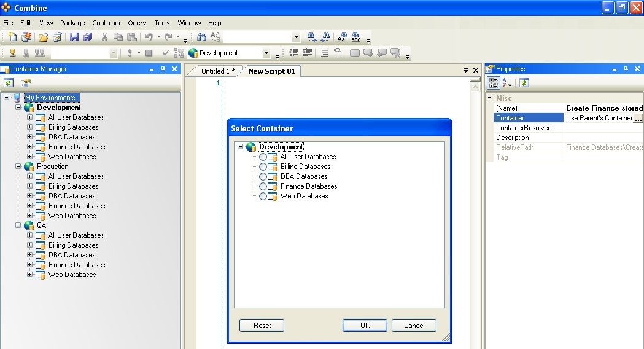
Task: Expand Finance Databases under Development
Action: pyautogui.click(x=29, y=147)
